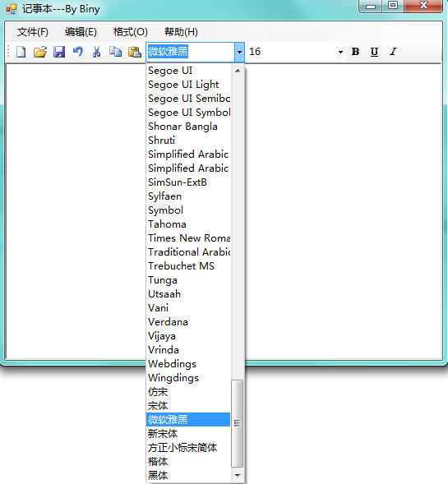Toggle Italic formatting button

click(x=393, y=52)
